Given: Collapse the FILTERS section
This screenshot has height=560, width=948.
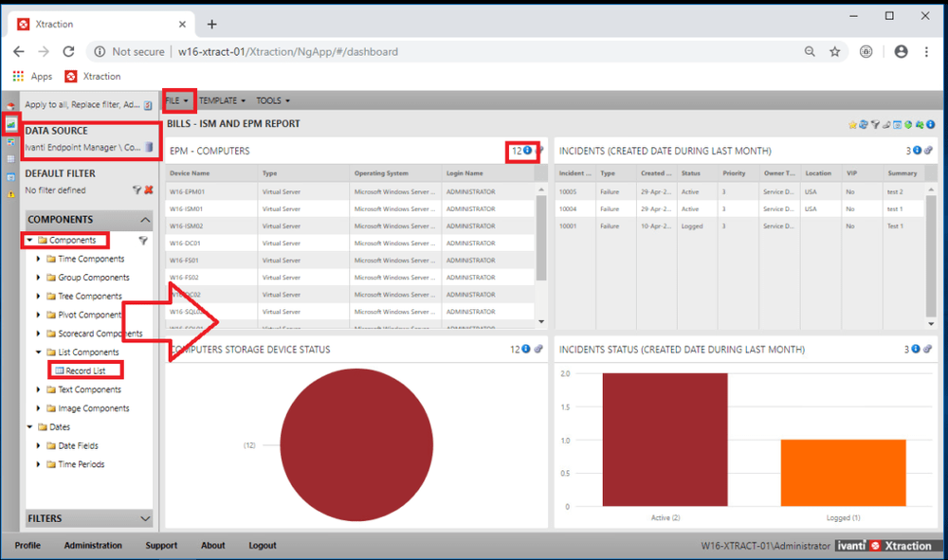Looking at the screenshot, I should pyautogui.click(x=146, y=518).
